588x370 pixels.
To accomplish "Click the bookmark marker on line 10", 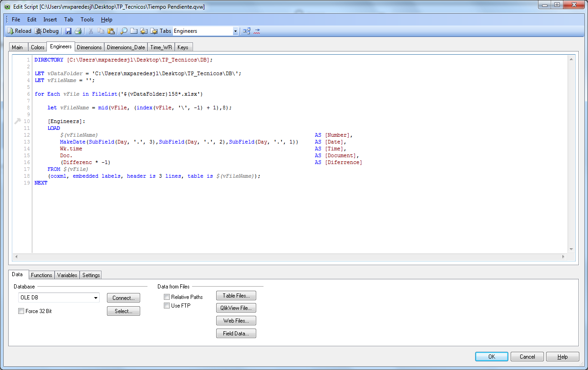I will (18, 121).
